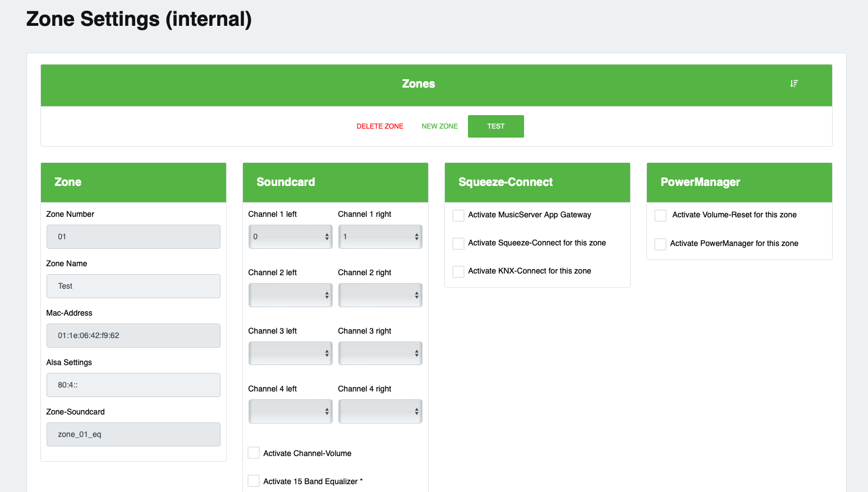Check the Activate Channel-Volume box
This screenshot has width=868, height=492.
(x=254, y=453)
